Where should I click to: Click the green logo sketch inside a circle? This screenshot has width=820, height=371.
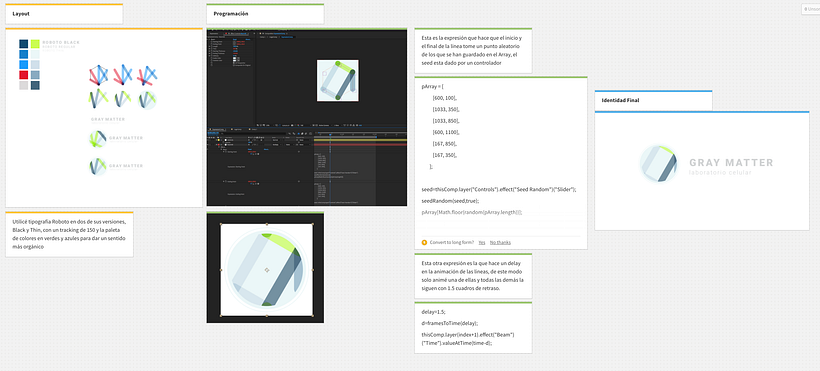[x=147, y=99]
